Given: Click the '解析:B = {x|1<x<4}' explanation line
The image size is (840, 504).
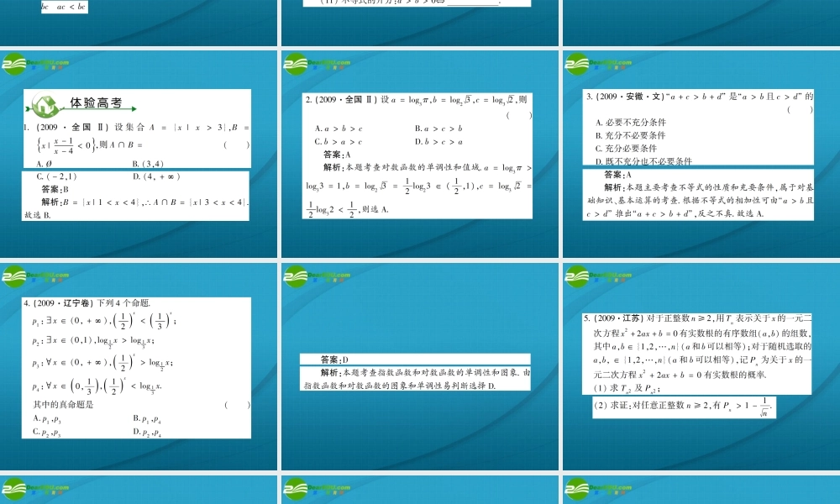Looking at the screenshot, I should coord(144,202).
